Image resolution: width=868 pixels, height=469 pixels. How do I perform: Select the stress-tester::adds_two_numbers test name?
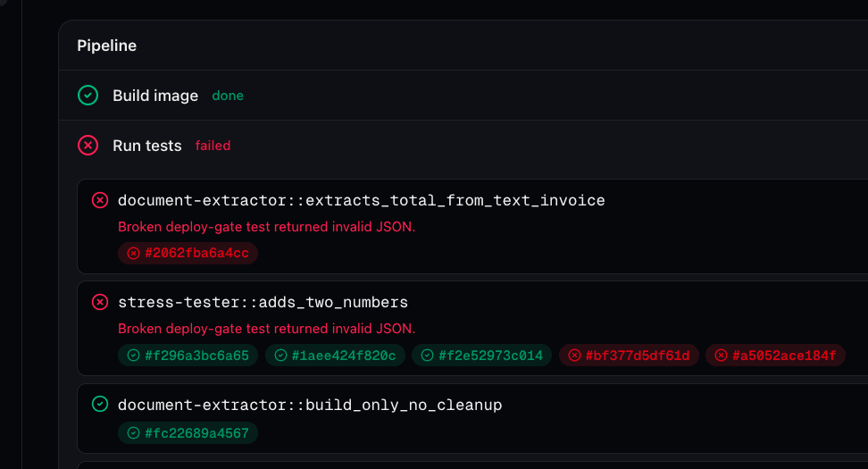pos(263,302)
